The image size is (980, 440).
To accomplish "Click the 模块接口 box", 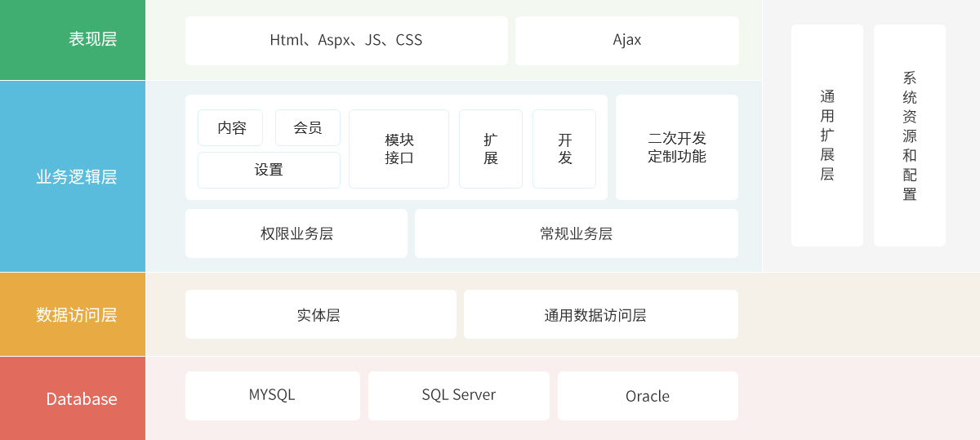I will click(399, 149).
